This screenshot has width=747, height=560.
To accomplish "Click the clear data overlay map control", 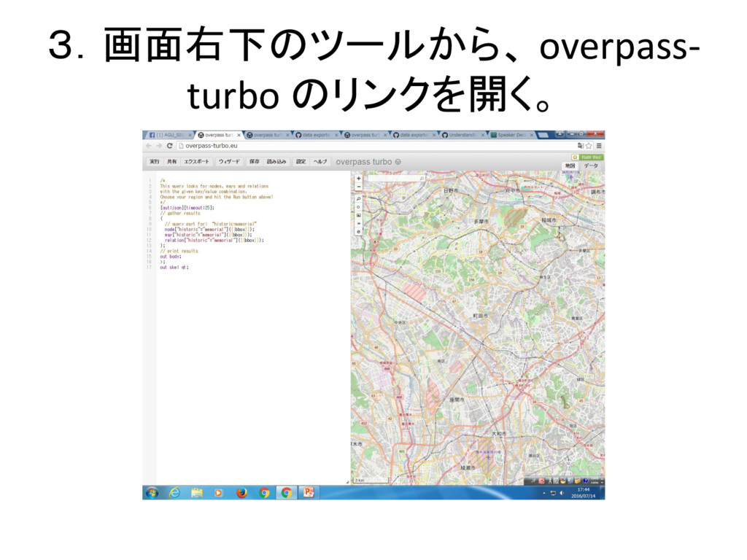I will [359, 231].
